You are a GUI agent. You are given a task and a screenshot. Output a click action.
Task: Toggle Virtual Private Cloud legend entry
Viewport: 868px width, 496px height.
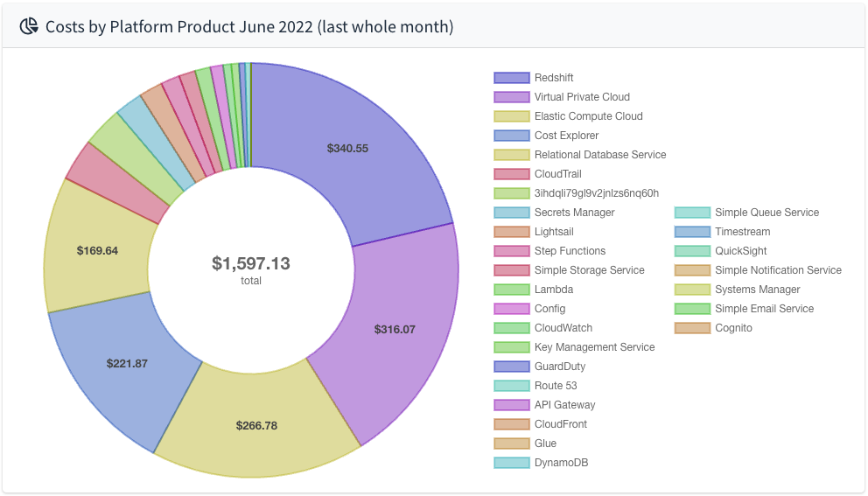click(581, 97)
